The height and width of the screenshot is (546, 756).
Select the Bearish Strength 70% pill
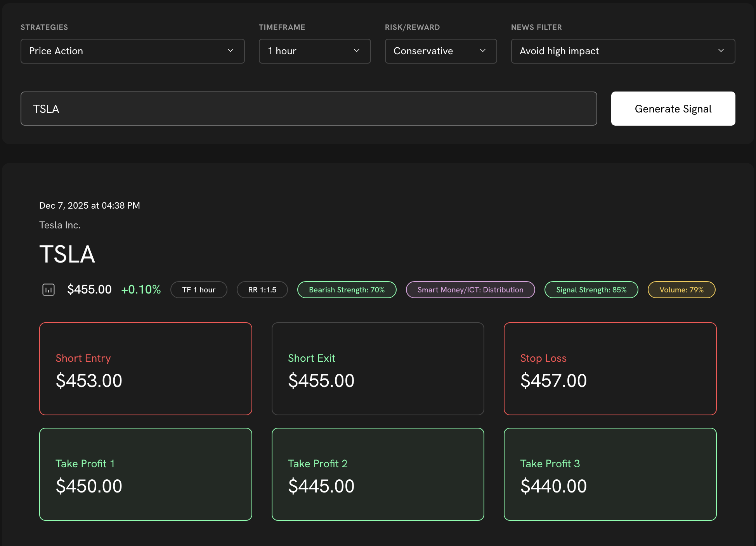coord(347,290)
